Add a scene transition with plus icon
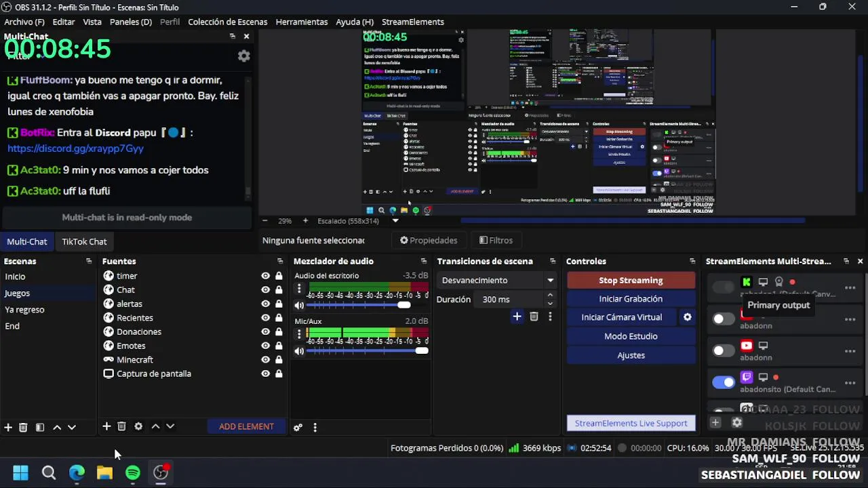Image resolution: width=868 pixels, height=488 pixels. [517, 317]
